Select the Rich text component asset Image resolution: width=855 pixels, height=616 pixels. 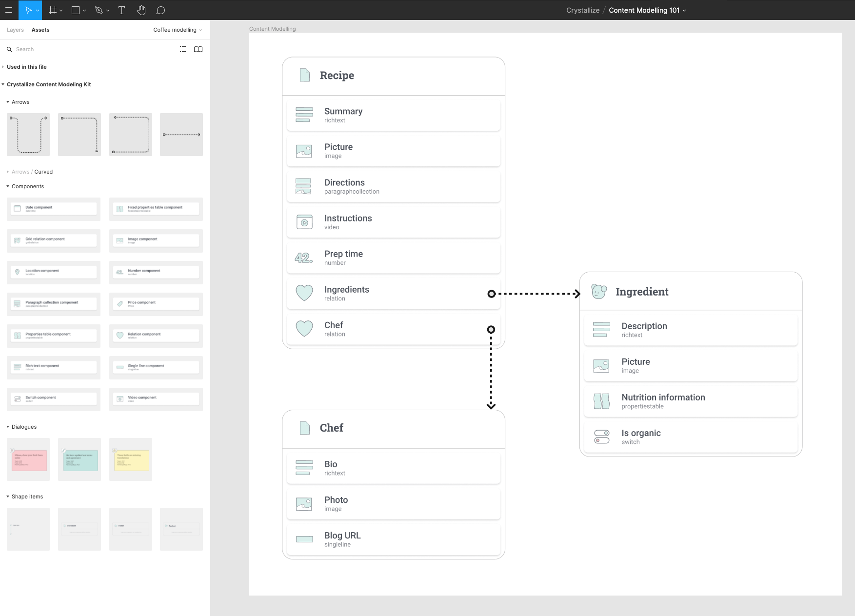pyautogui.click(x=54, y=367)
